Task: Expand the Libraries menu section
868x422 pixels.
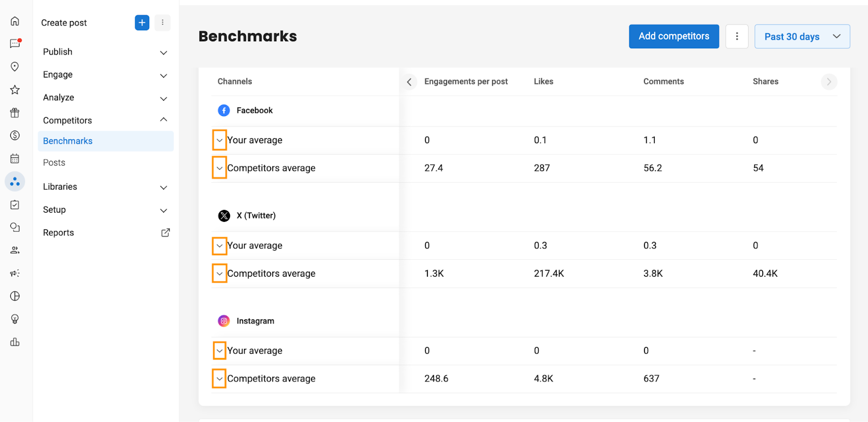Action: [106, 187]
